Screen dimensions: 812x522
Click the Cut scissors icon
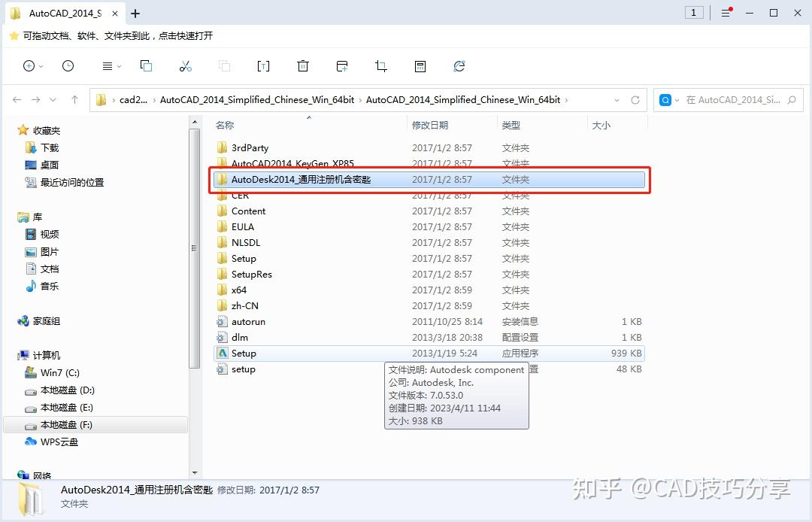pyautogui.click(x=186, y=65)
